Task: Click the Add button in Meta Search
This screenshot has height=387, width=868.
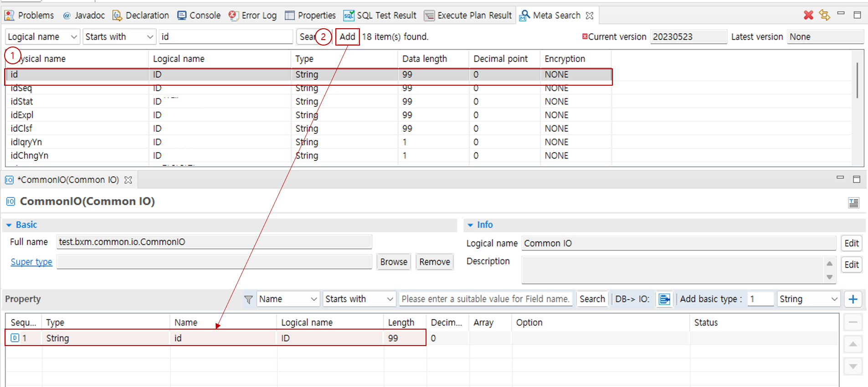Action: click(x=347, y=37)
